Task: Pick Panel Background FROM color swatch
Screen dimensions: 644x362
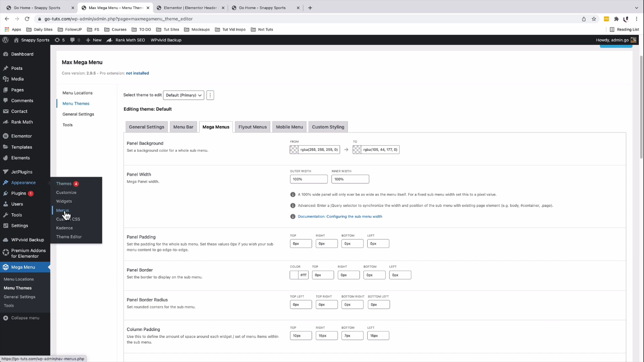Action: pos(294,150)
